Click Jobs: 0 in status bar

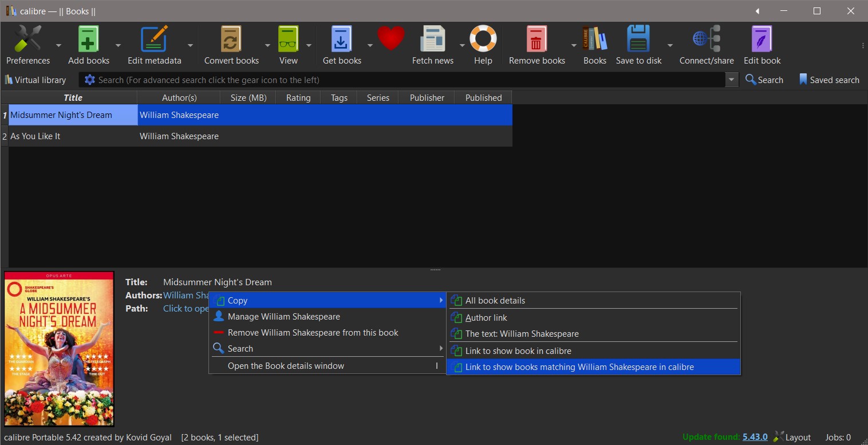[838, 437]
